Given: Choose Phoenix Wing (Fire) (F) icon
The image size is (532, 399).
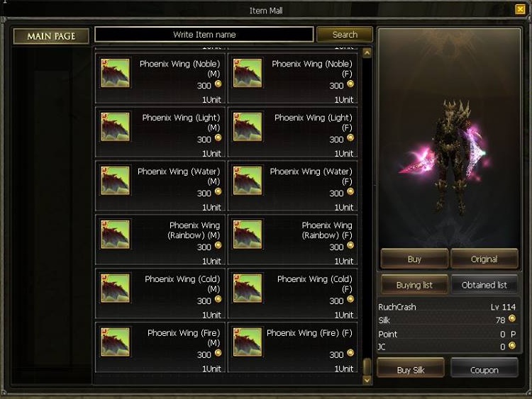Looking at the screenshot, I should pos(248,342).
